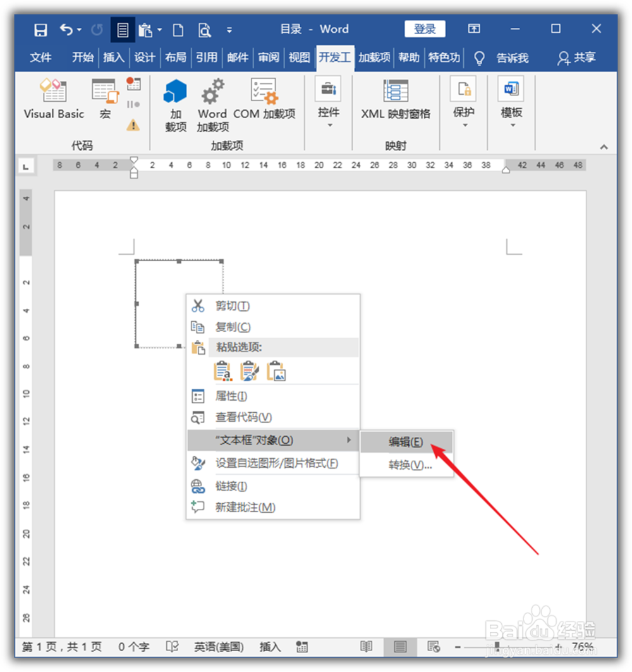The image size is (632, 672).
Task: Click the proofing book icon in status bar
Action: tap(172, 647)
